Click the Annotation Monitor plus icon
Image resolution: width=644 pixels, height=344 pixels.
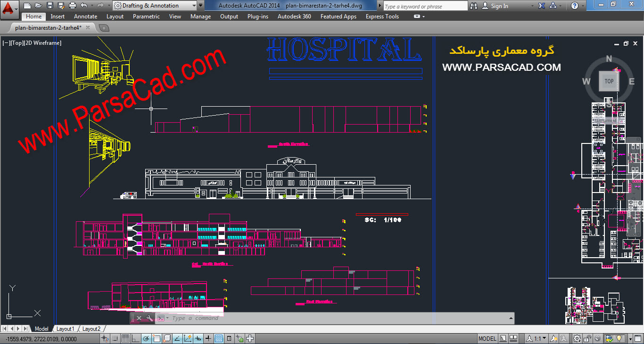tap(250, 338)
